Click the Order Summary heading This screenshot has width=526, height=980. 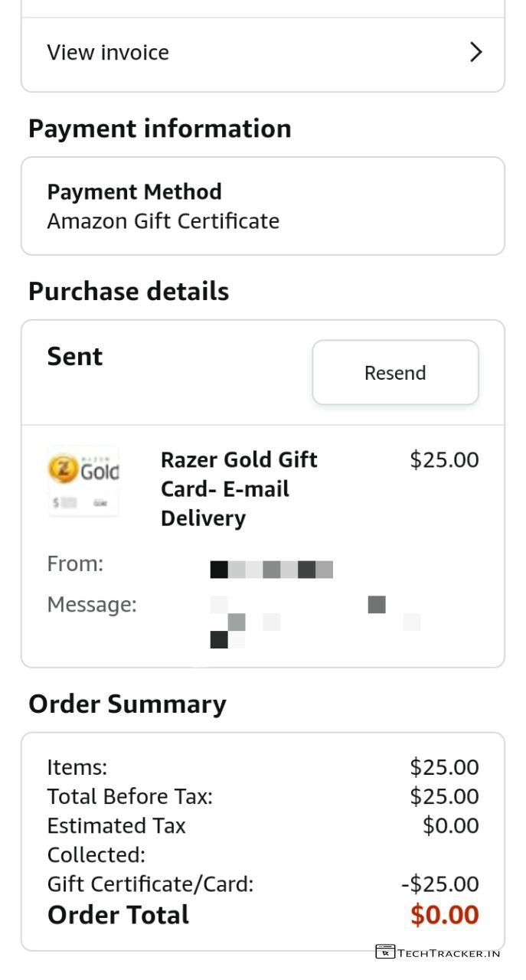127,704
